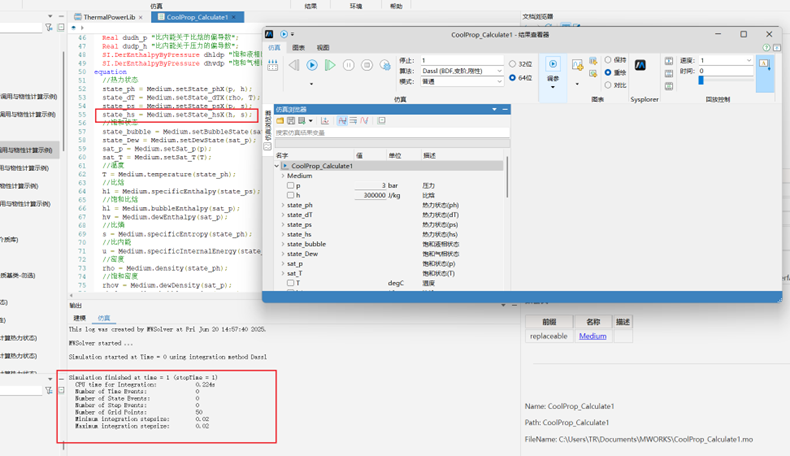The width and height of the screenshot is (790, 456).
Task: Click the dotted grid icon at the ribbon's start
Action: 273,65
